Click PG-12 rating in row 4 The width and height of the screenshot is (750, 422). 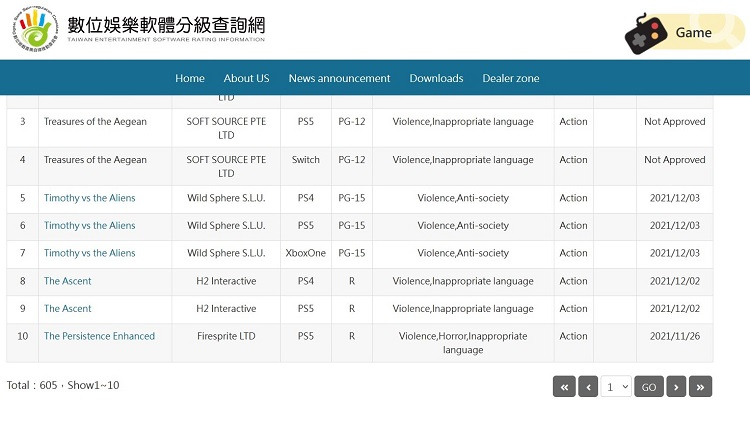[x=352, y=160]
